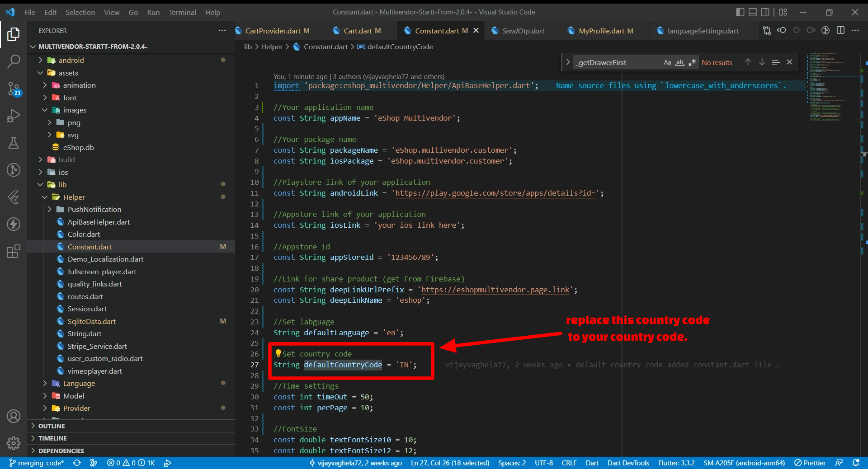Open the Testing flask view

[14, 143]
